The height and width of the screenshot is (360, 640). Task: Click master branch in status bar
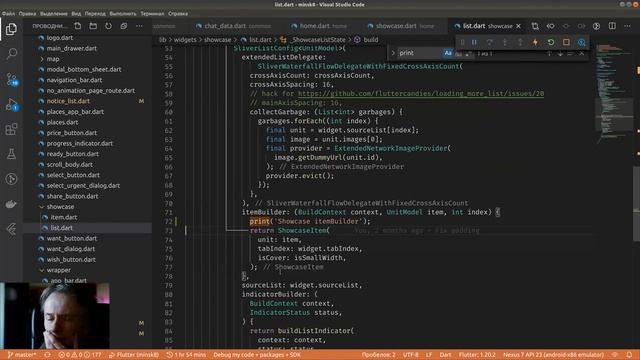[22, 355]
